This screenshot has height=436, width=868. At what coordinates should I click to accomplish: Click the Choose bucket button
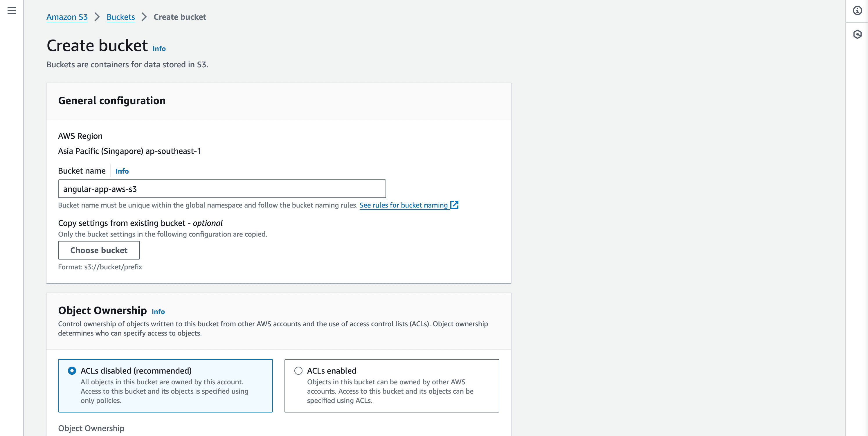(x=99, y=250)
